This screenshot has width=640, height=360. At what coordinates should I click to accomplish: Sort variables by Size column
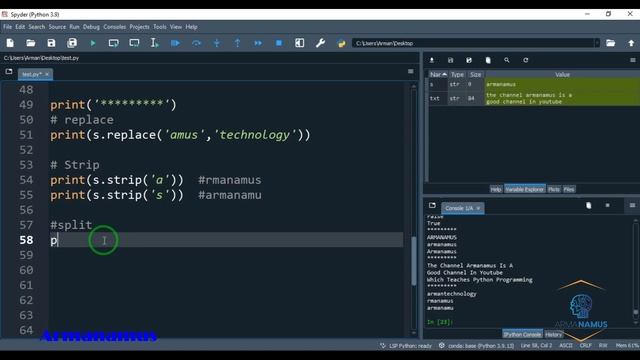pos(476,75)
